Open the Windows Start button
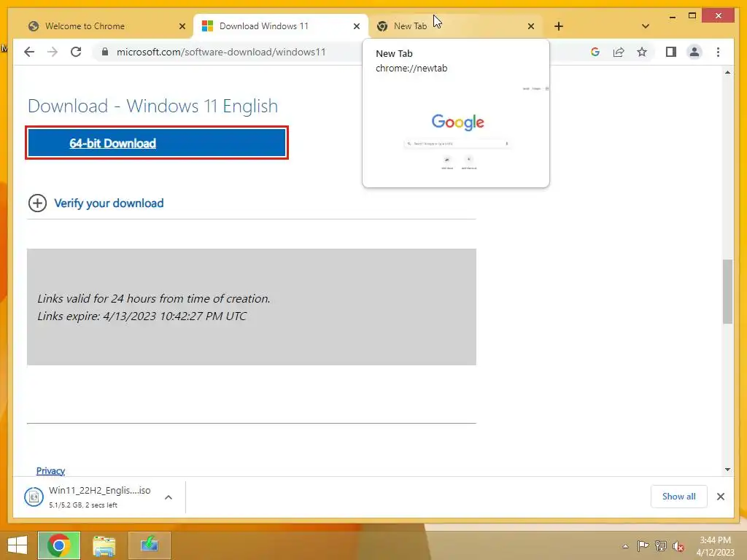Image resolution: width=747 pixels, height=560 pixels. pyautogui.click(x=18, y=545)
